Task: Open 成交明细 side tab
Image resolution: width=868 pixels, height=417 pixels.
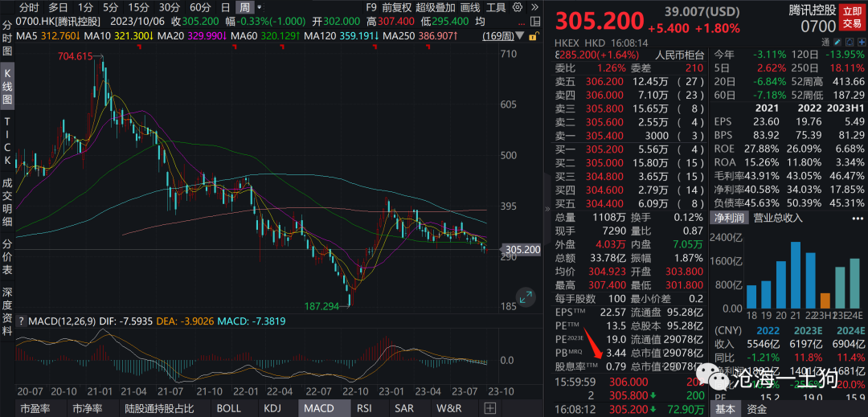Action: pos(7,202)
